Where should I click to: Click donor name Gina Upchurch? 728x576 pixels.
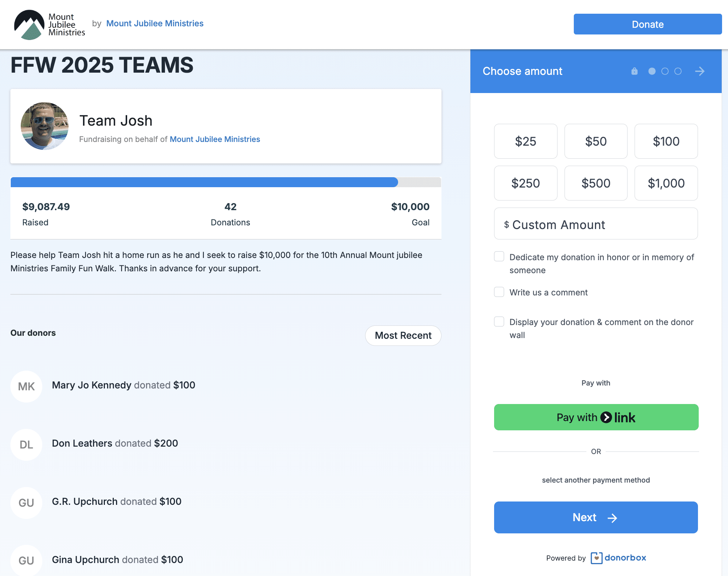pos(86,560)
